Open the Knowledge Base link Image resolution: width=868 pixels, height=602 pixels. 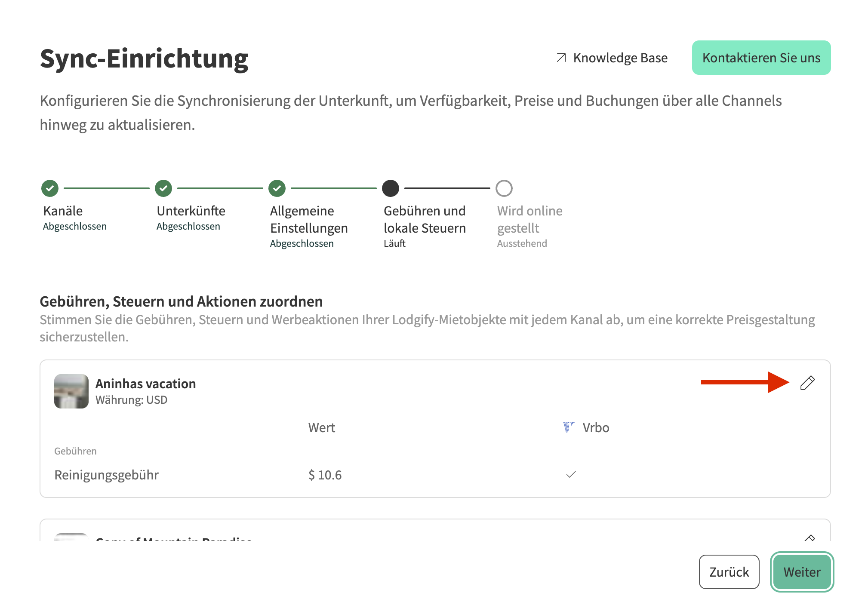620,58
